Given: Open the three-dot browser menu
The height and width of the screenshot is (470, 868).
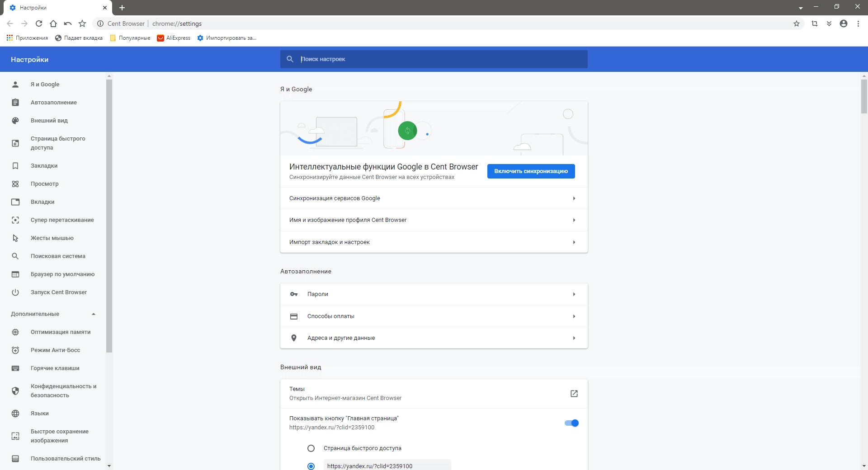Looking at the screenshot, I should click(858, 23).
